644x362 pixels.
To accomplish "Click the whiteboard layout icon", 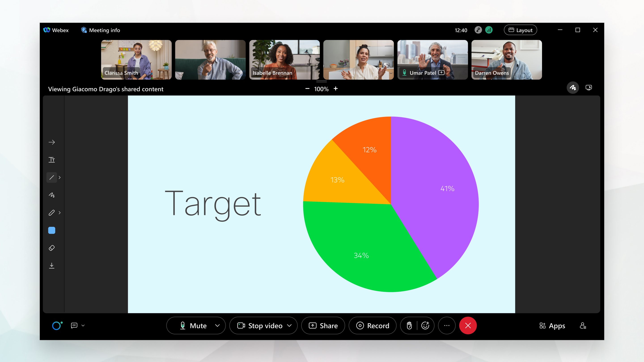I will click(x=572, y=88).
